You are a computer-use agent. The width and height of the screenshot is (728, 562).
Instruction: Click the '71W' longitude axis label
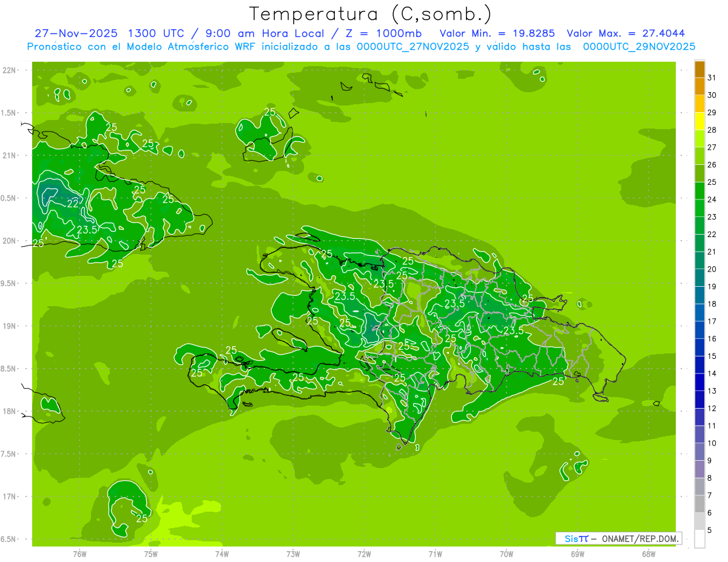[x=435, y=554]
